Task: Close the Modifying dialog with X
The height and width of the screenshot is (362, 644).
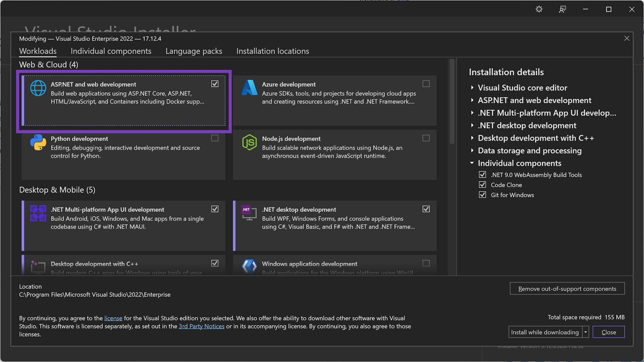Action: (627, 38)
